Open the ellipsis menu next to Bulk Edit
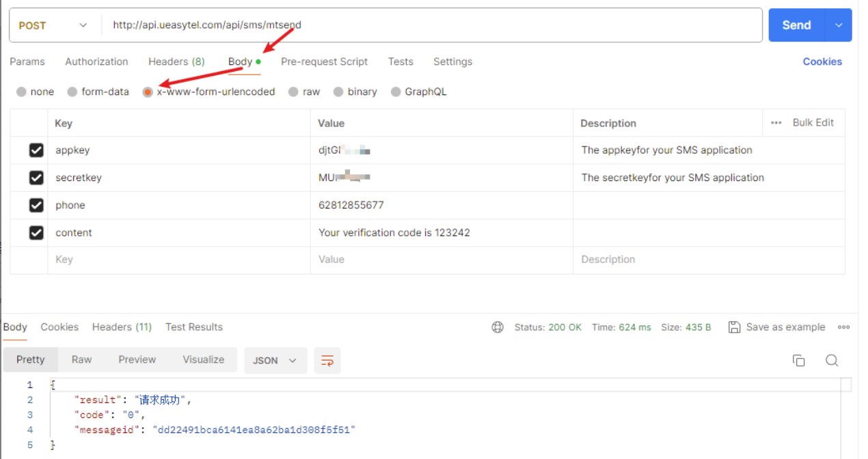 pyautogui.click(x=777, y=122)
